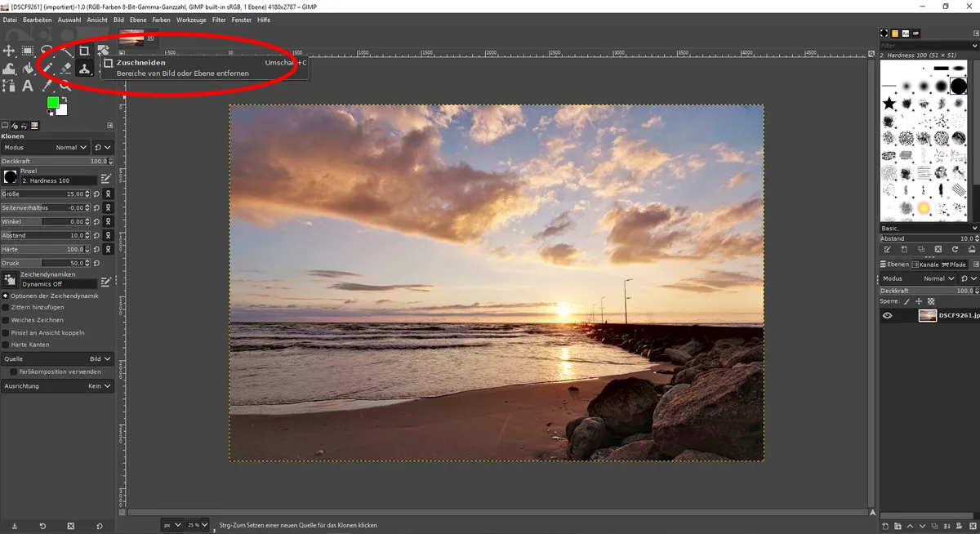This screenshot has width=980, height=534.
Task: Click the green foreground color swatch
Action: 52,102
